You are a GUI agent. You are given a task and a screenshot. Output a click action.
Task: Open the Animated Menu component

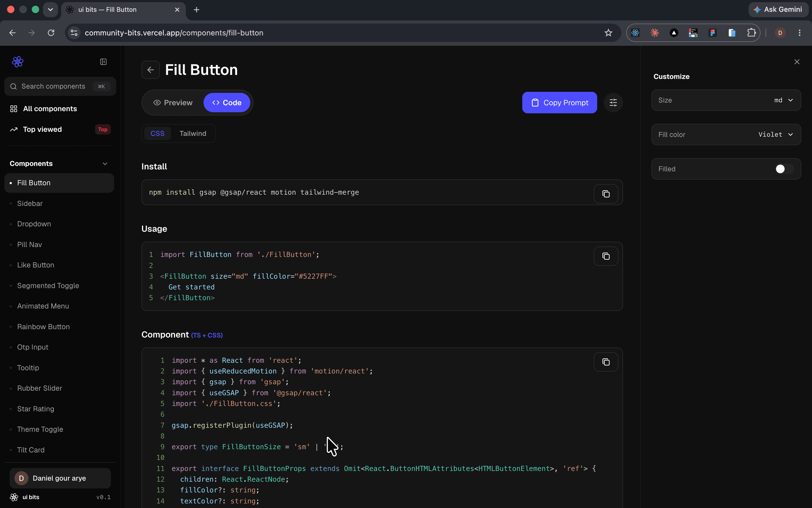59,306
